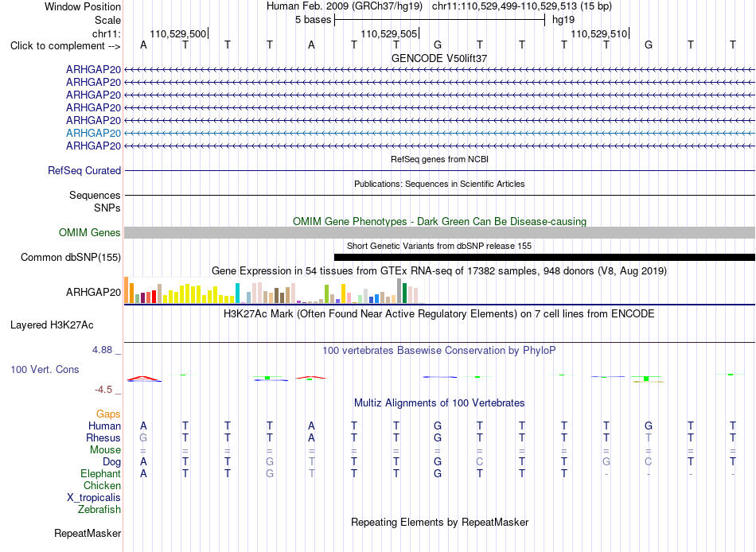
Task: Select the Elephant species row label
Action: point(101,474)
